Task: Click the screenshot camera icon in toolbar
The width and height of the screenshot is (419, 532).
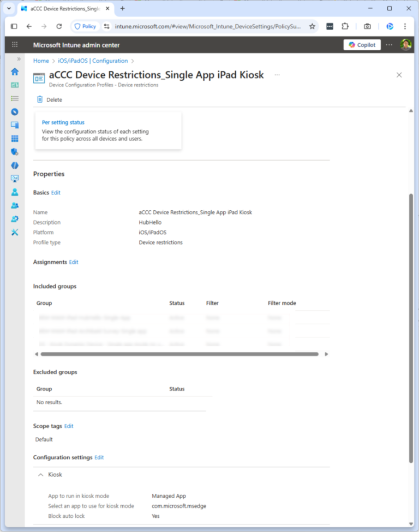Action: [x=367, y=26]
